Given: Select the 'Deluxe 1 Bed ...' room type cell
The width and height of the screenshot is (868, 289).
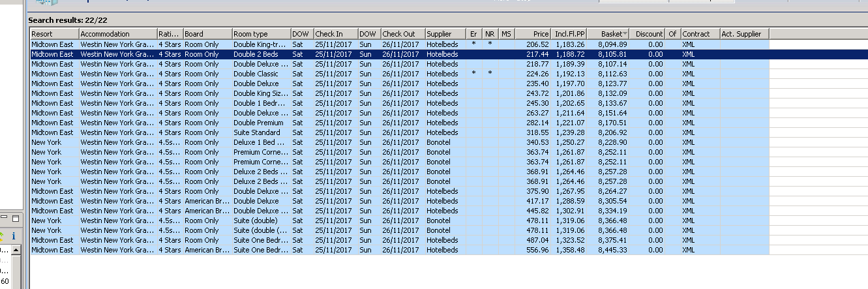Looking at the screenshot, I should (x=262, y=142).
